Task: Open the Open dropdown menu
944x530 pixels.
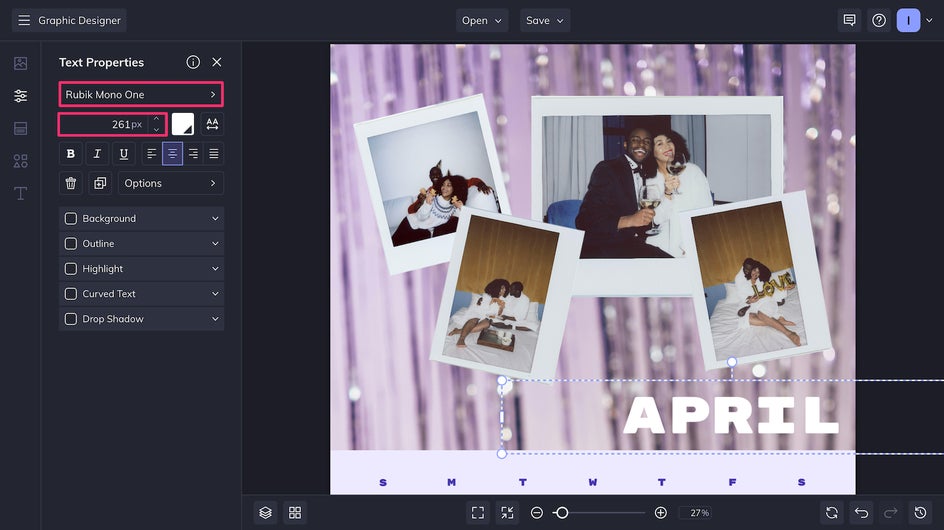Action: pos(482,20)
